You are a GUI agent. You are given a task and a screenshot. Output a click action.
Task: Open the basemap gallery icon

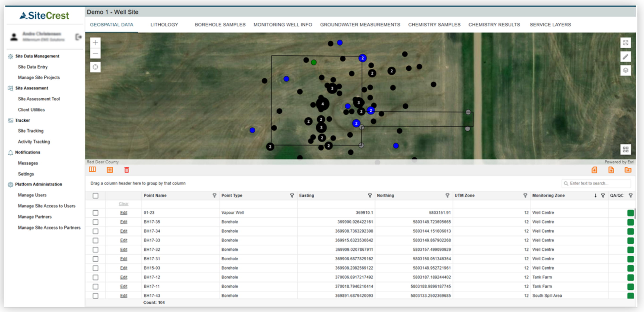[x=626, y=149]
